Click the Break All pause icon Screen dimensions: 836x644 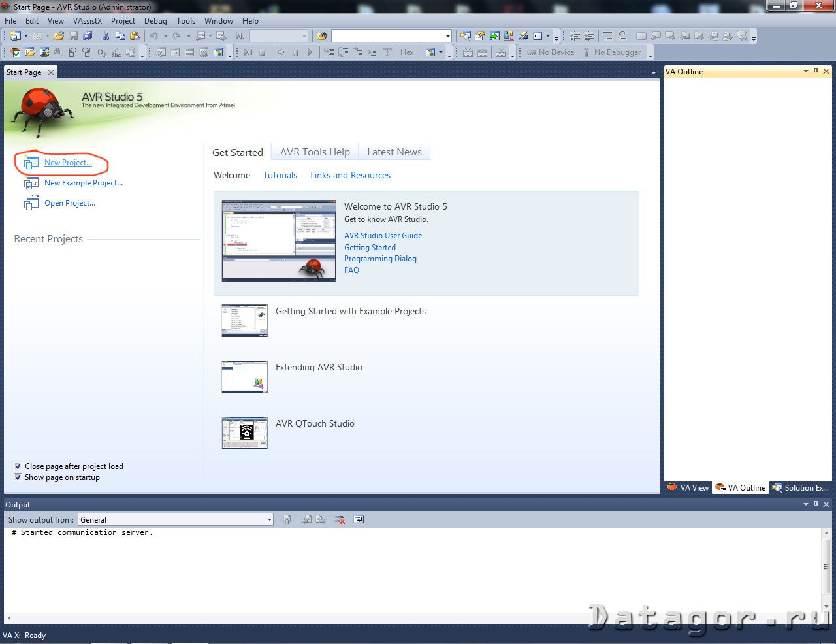295,52
